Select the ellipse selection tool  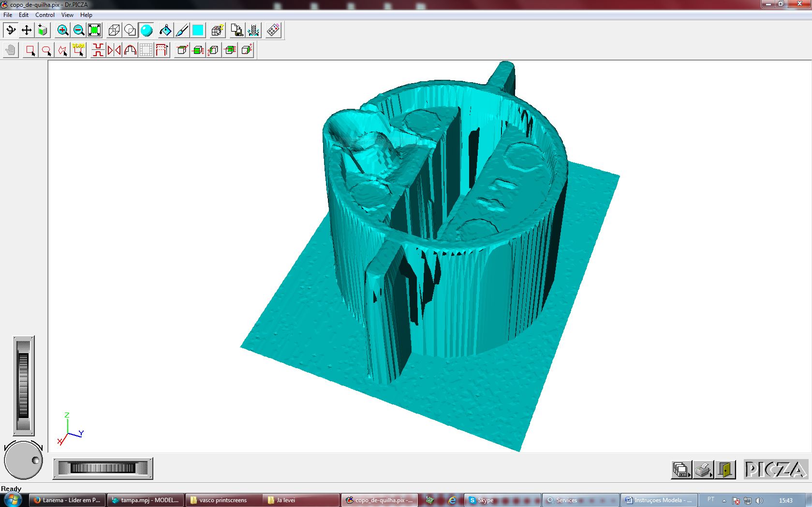(46, 50)
